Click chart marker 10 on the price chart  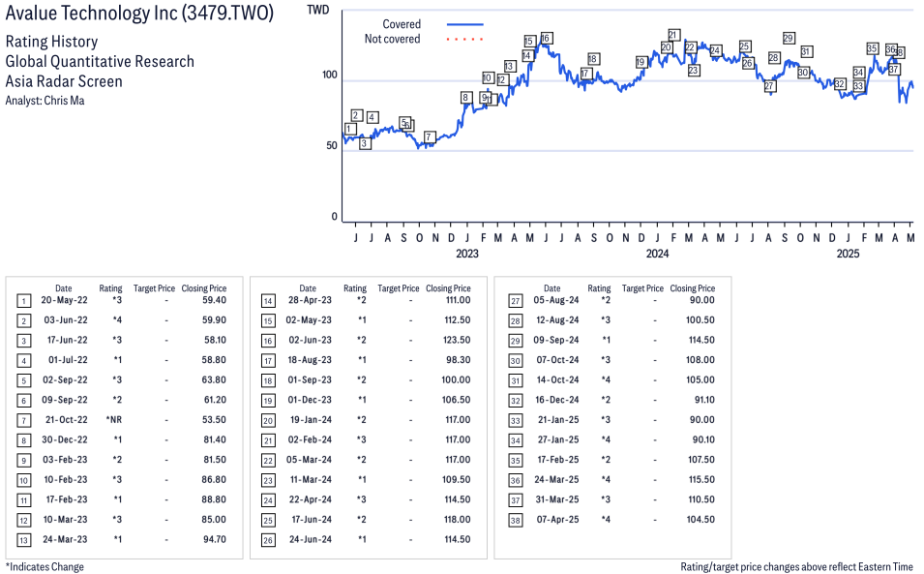click(488, 77)
